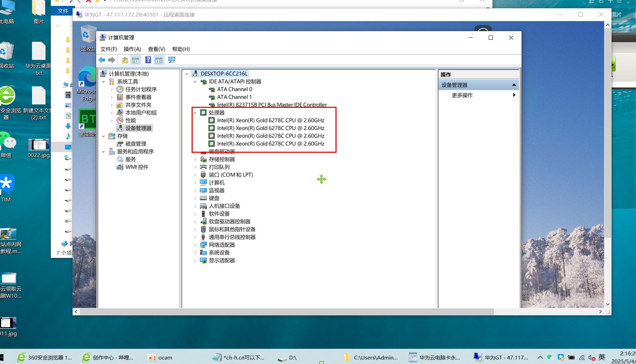Select 共享文件夹 in the left tree
636x364 pixels.
[138, 105]
